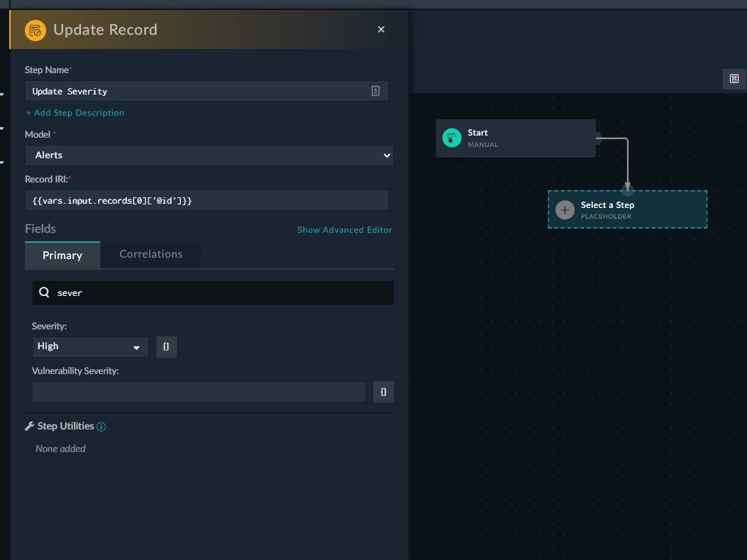Screen dimensions: 747x560
Task: Select the Primary fields tab
Action: click(x=62, y=256)
